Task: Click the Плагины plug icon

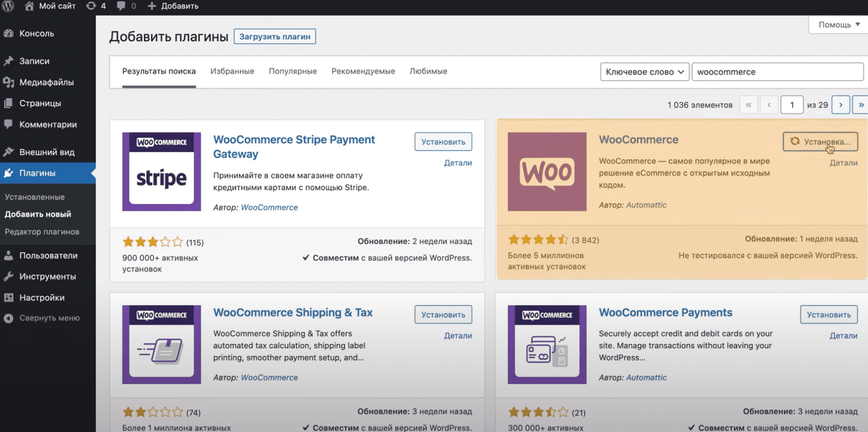Action: (x=8, y=173)
